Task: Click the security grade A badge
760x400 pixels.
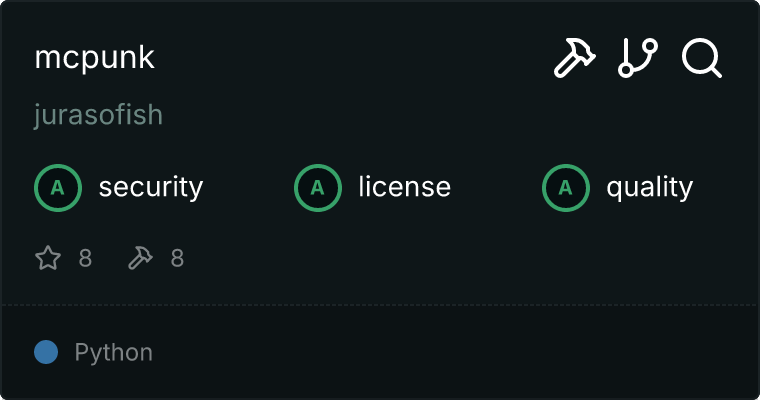Action: point(58,188)
